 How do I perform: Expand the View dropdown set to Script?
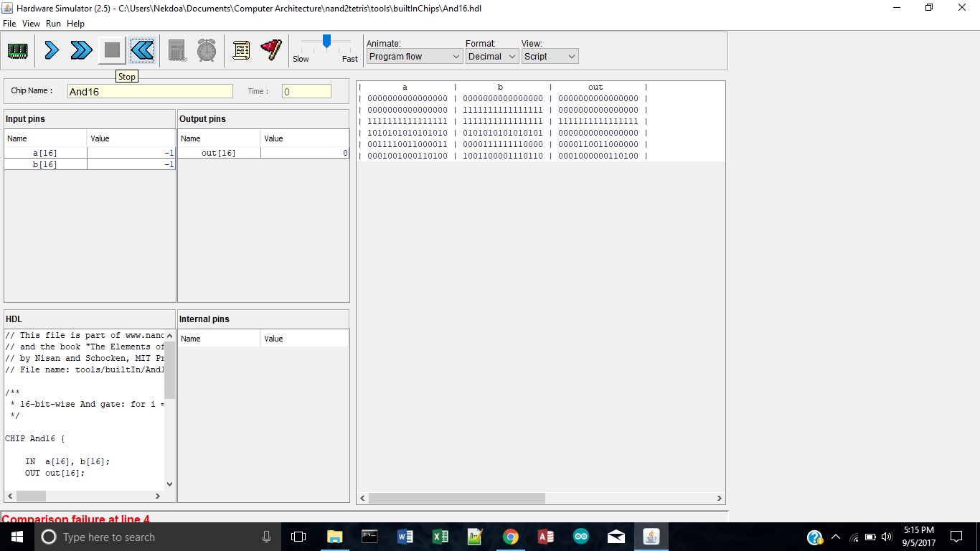(549, 57)
